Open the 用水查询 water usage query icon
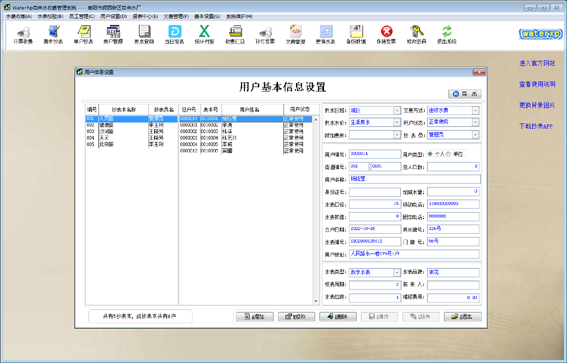 tap(144, 34)
